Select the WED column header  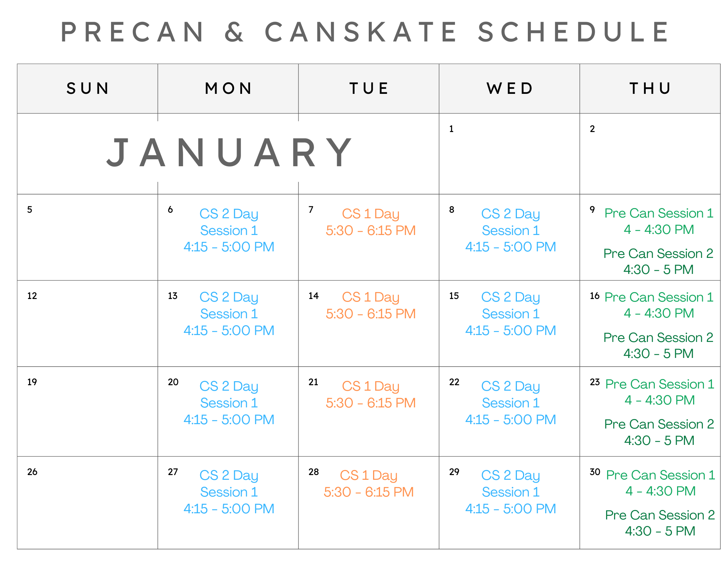pos(509,88)
